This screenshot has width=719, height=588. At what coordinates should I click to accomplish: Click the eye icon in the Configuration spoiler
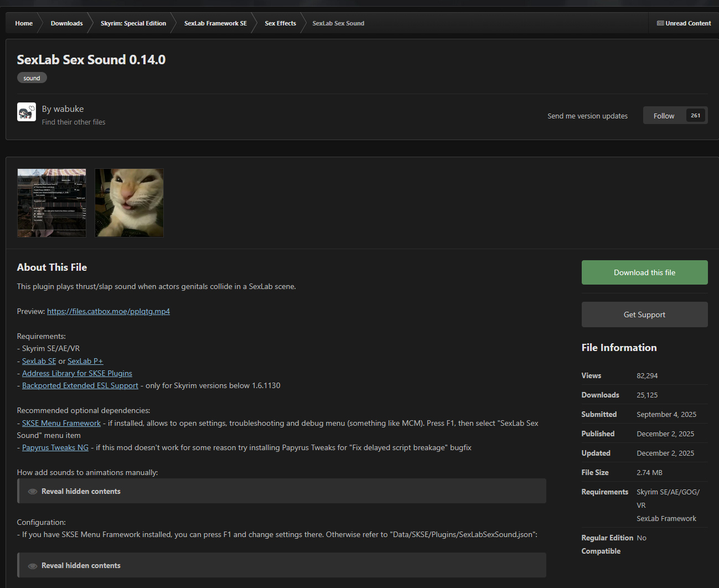[x=33, y=566]
